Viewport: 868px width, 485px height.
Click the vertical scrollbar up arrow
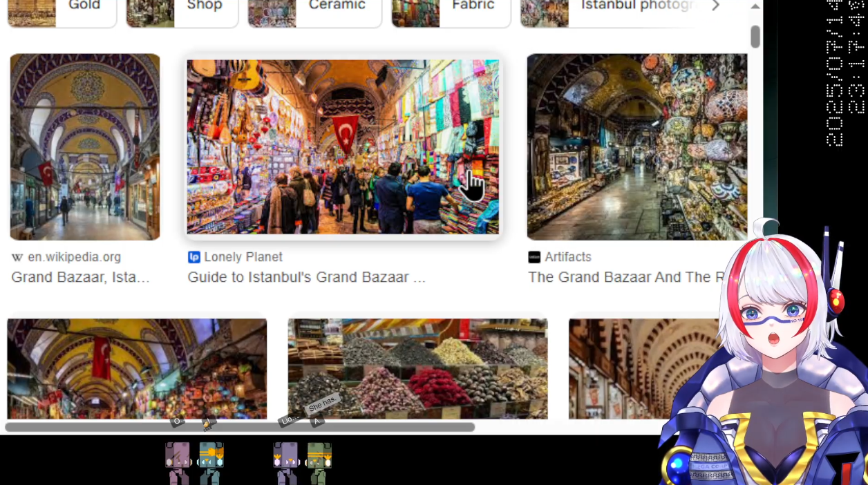tap(755, 6)
